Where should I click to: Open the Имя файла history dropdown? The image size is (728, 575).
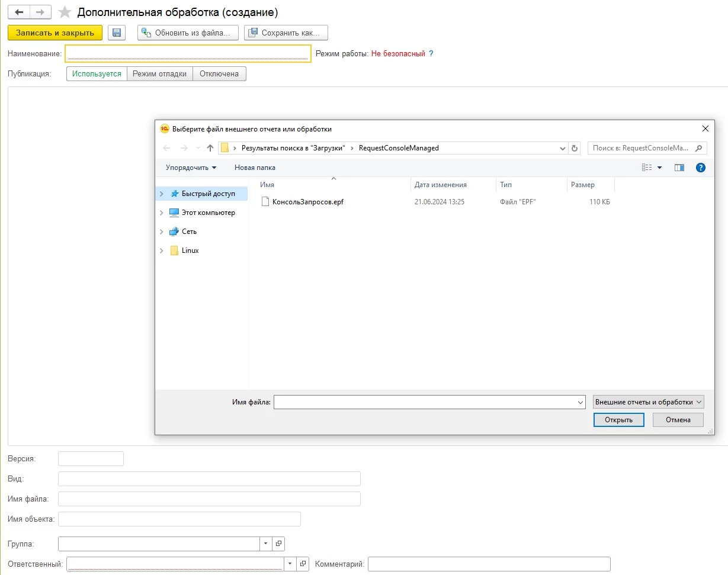(580, 402)
